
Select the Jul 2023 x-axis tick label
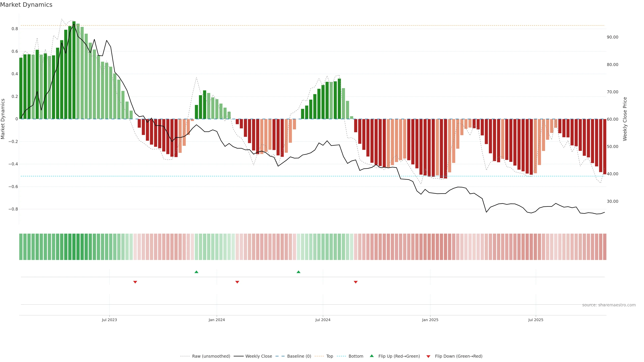pos(109,320)
